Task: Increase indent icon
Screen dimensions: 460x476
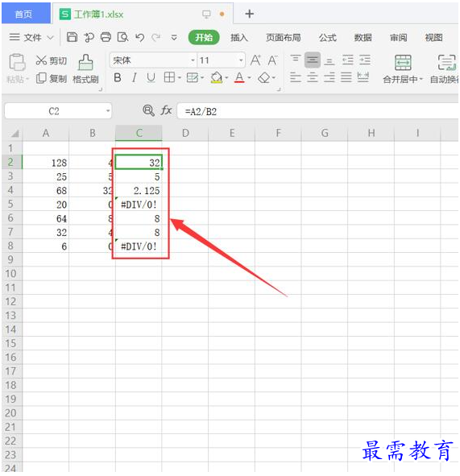Action: [365, 60]
